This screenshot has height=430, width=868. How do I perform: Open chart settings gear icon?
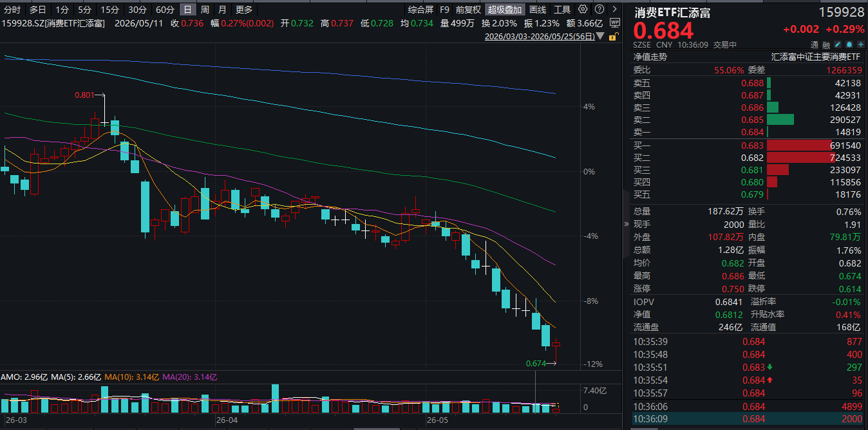pos(583,10)
